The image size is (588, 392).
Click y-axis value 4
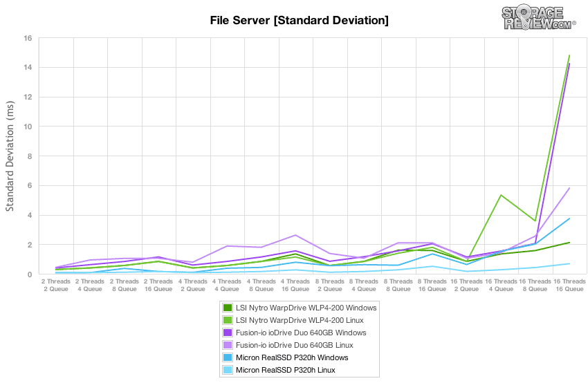(30, 216)
